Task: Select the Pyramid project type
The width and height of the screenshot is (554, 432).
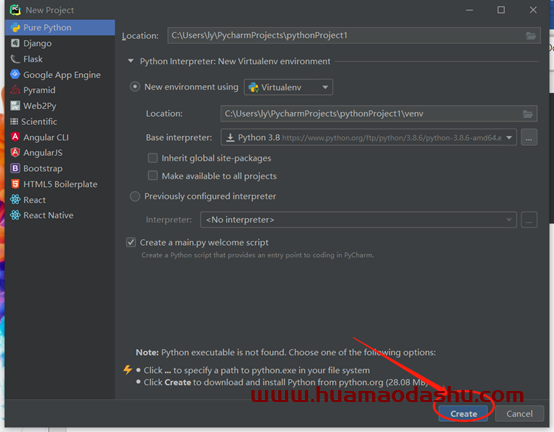Action: click(x=60, y=90)
